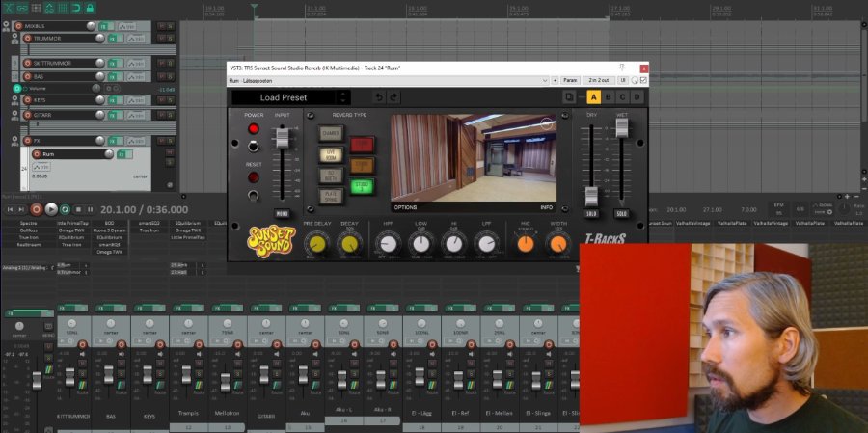This screenshot has height=433, width=868.
Task: Arm record on the BAS track
Action: point(28,76)
